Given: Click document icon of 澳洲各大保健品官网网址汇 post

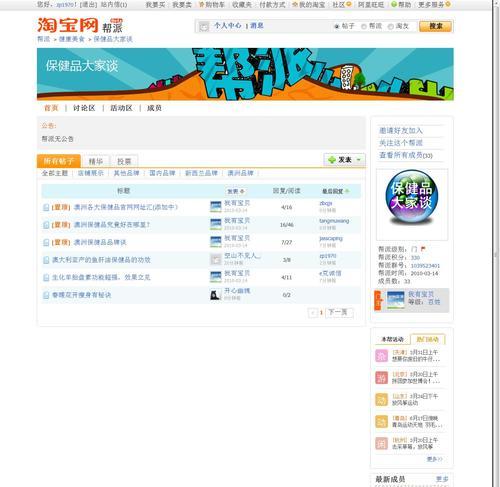Looking at the screenshot, I should coord(46,207).
